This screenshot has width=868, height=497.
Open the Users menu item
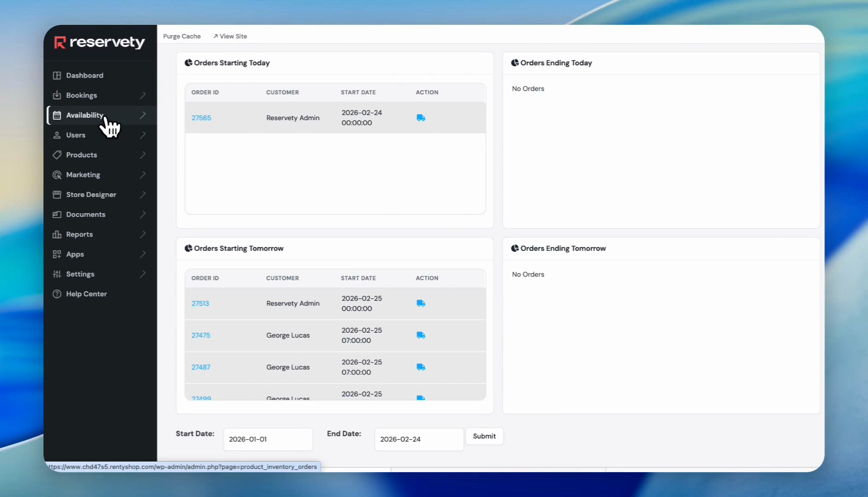[x=100, y=135]
